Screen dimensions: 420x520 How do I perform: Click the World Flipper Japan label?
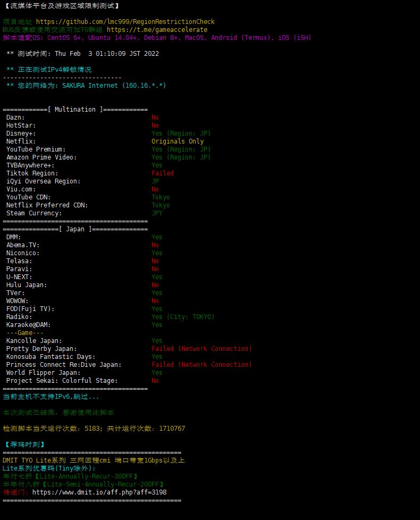(43, 372)
